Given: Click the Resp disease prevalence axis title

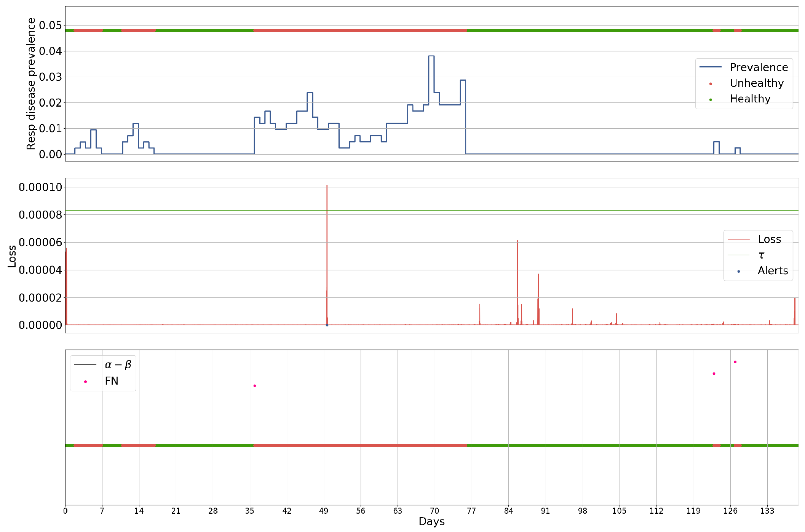Looking at the screenshot, I should click(x=31, y=84).
